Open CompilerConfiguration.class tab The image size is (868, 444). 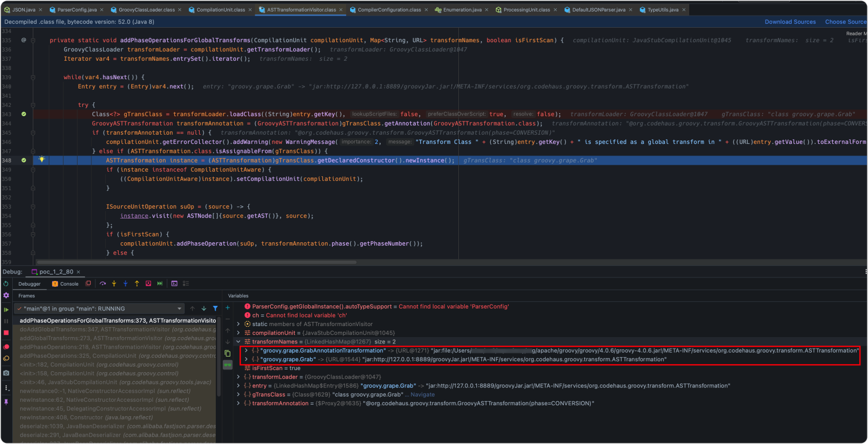pyautogui.click(x=389, y=10)
